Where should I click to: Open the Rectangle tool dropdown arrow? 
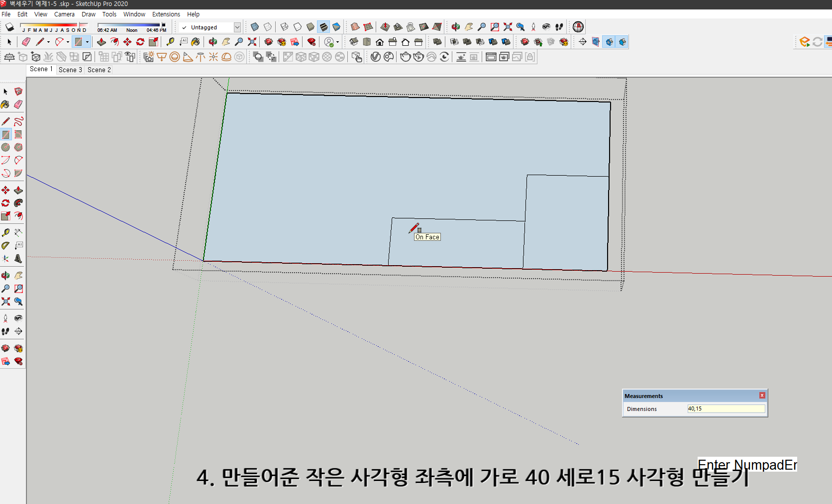[88, 42]
